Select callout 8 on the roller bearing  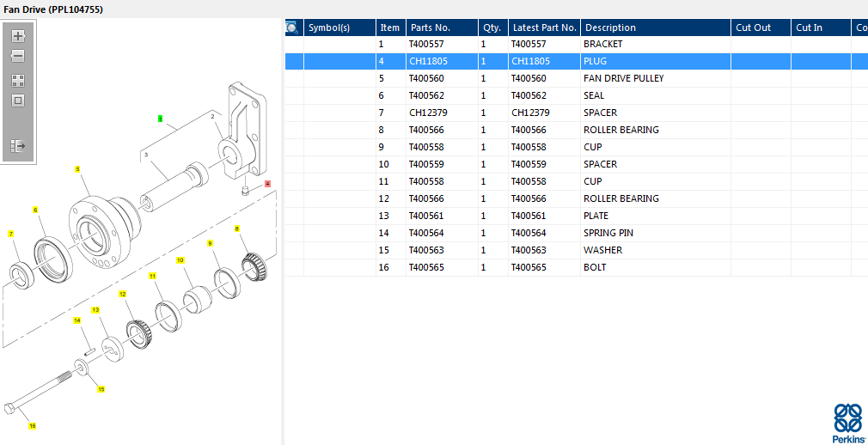click(237, 229)
